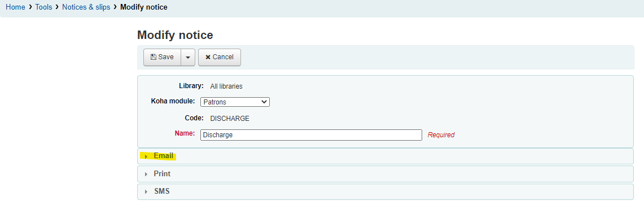Open the Save options caret dropdown
The height and width of the screenshot is (209, 644).
tap(188, 57)
